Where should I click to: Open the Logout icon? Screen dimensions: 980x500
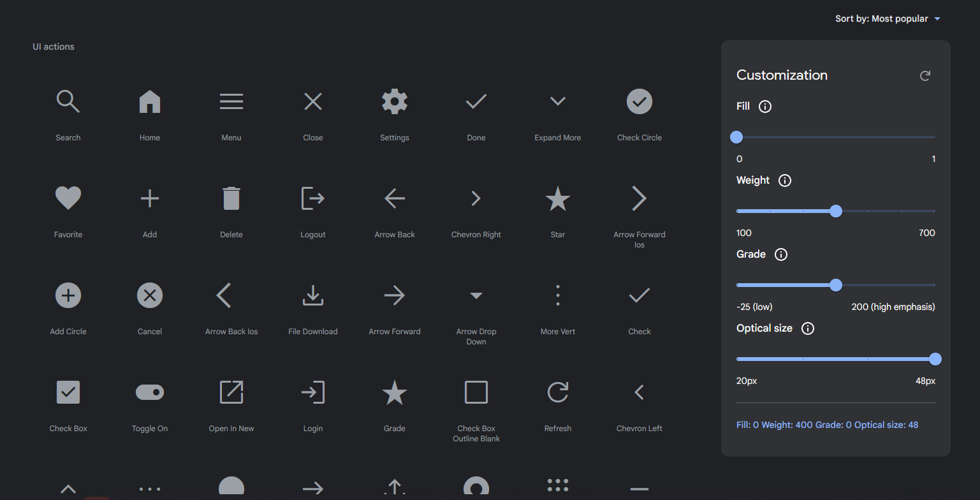(313, 198)
